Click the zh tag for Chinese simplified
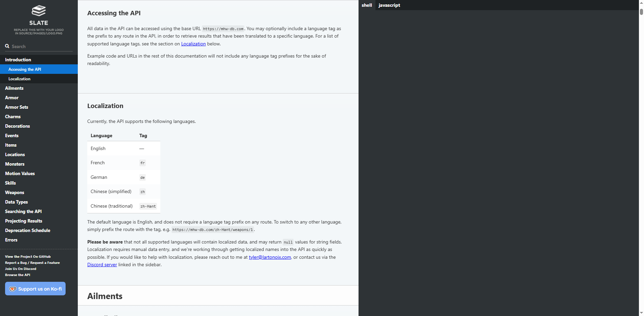The image size is (644, 316). (142, 192)
